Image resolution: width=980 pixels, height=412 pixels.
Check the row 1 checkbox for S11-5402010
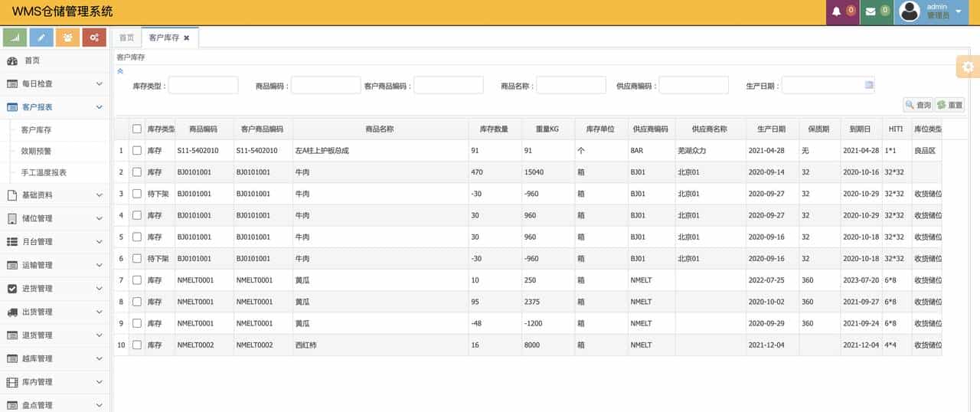click(x=137, y=151)
